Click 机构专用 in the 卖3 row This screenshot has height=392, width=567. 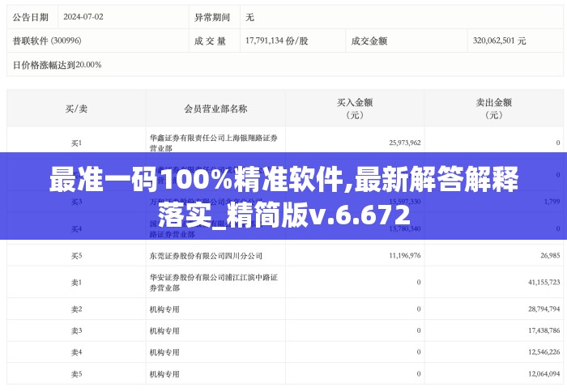[164, 330]
